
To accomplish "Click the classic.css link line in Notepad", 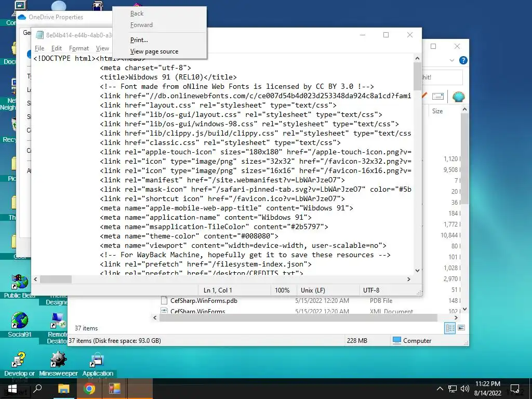I will [x=220, y=142].
